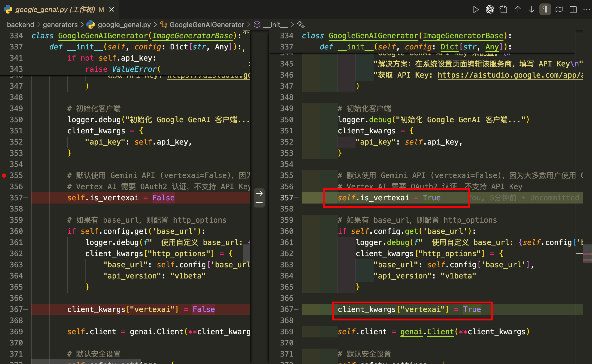The image size is (592, 364).
Task: Click the sparkle AI icon in the breadcrumbs
Action: coord(301,24)
